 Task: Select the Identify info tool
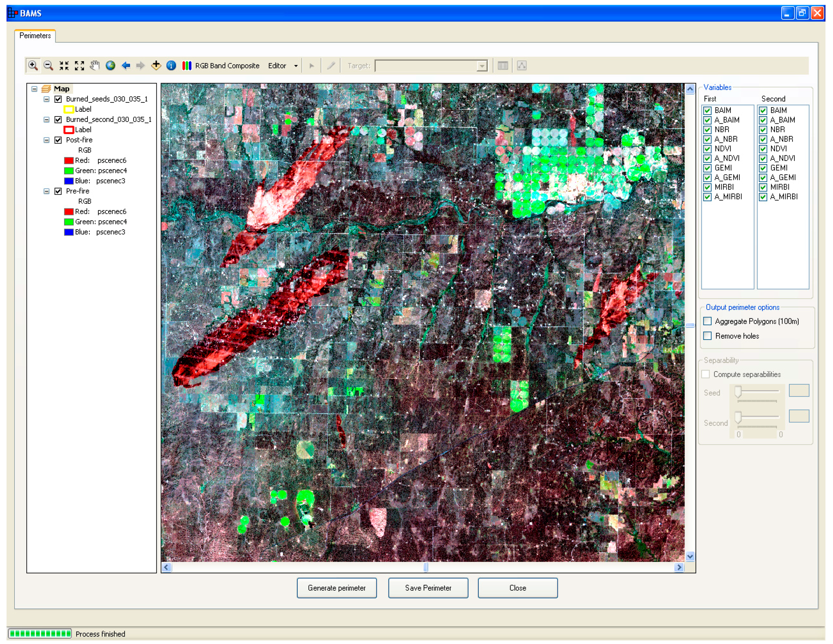(171, 66)
